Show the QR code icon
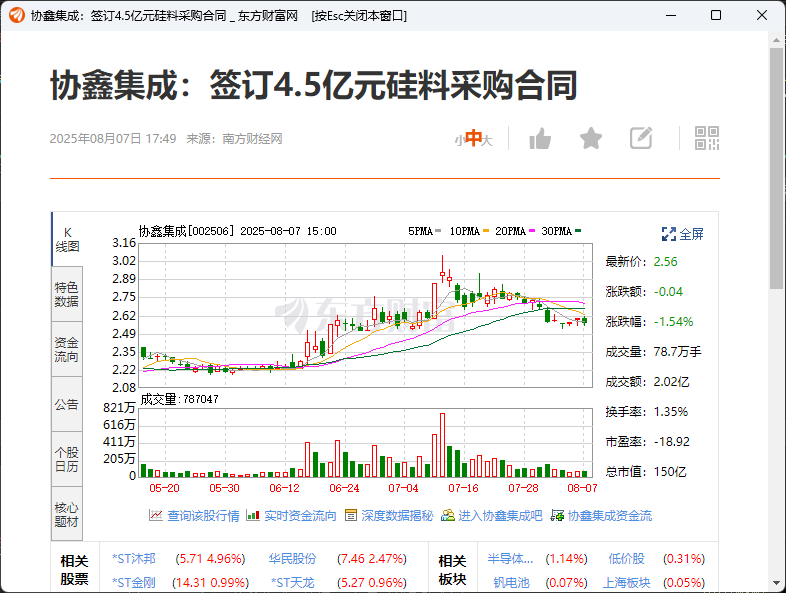 point(707,138)
